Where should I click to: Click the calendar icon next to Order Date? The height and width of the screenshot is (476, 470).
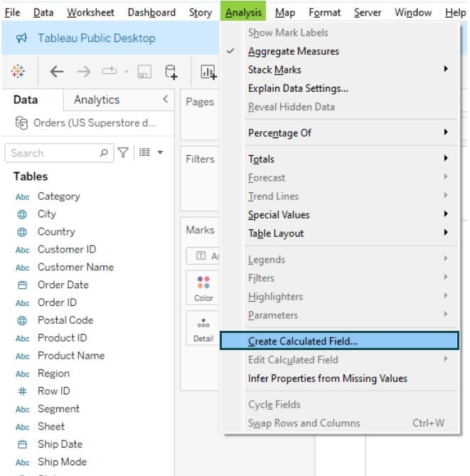click(22, 285)
